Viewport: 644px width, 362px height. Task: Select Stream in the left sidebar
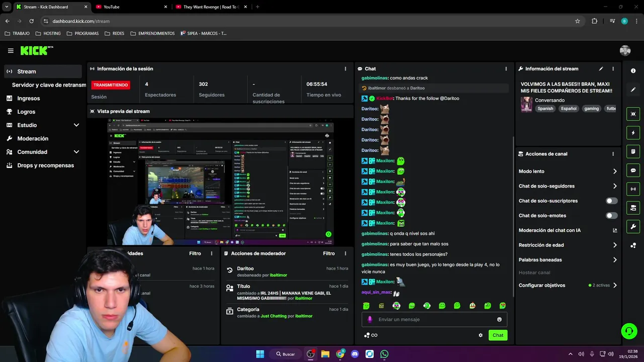pos(43,71)
